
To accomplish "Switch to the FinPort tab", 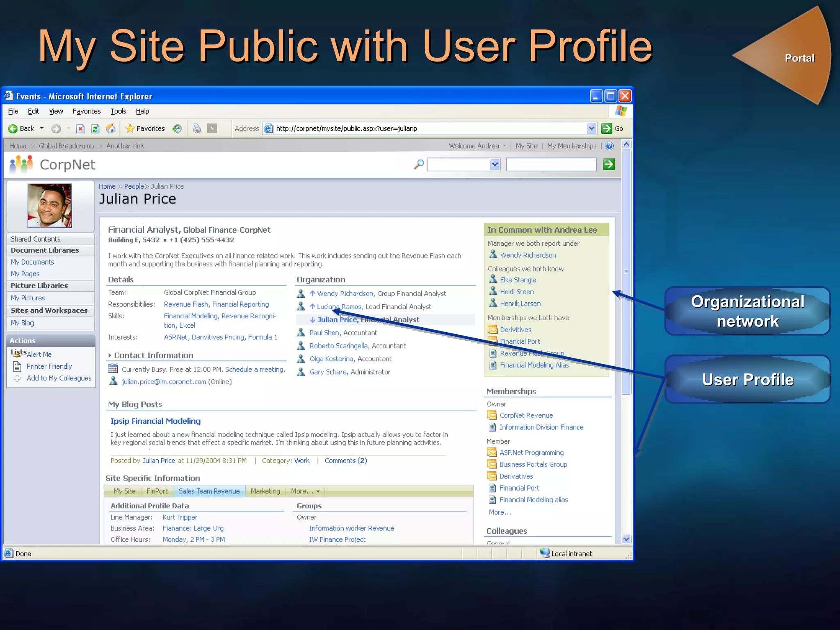I will [157, 491].
